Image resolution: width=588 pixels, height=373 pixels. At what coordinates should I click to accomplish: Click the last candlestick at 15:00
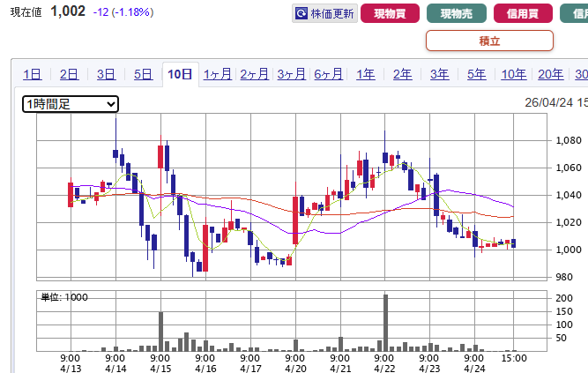tap(513, 242)
